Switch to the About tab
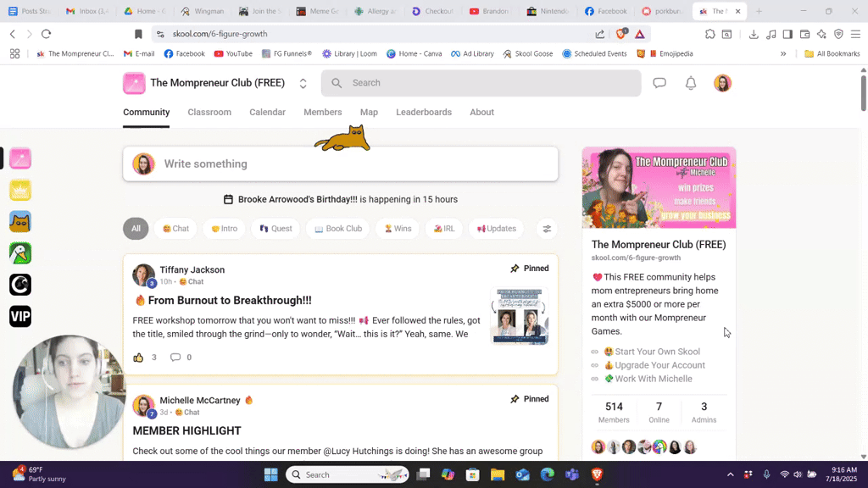868x488 pixels. coord(481,113)
